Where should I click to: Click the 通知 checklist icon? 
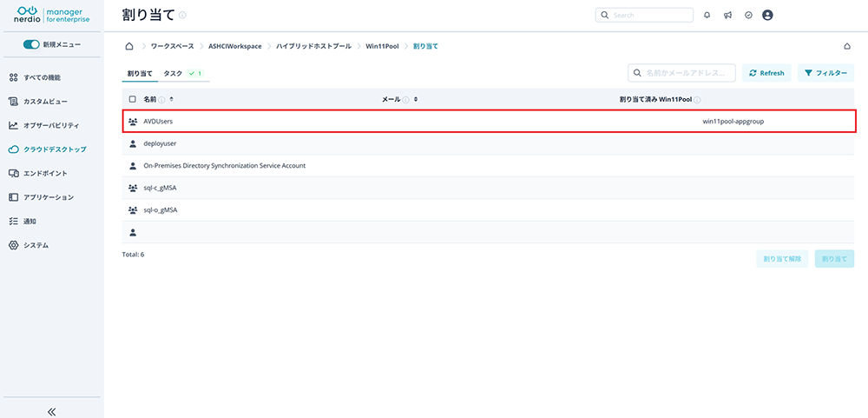click(15, 221)
